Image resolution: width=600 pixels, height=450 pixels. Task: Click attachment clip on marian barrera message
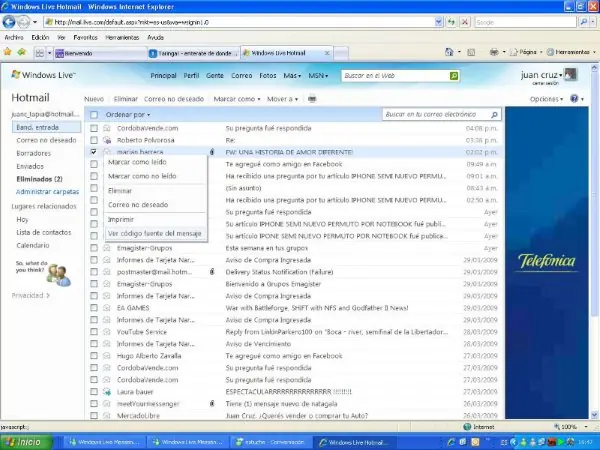click(x=212, y=152)
